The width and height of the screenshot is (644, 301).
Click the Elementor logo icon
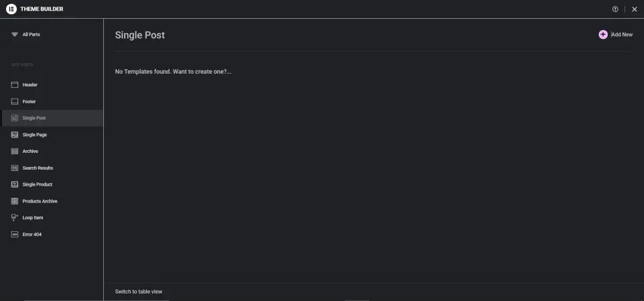pyautogui.click(x=11, y=9)
